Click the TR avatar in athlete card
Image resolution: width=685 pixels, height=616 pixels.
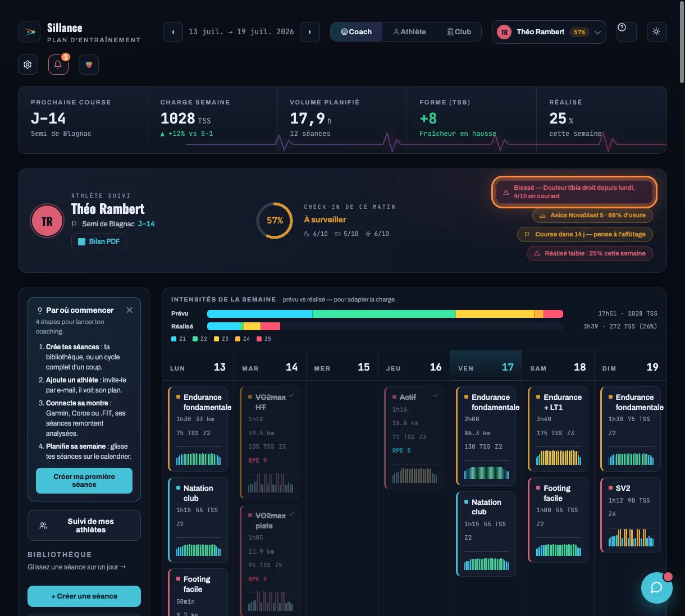tap(47, 221)
